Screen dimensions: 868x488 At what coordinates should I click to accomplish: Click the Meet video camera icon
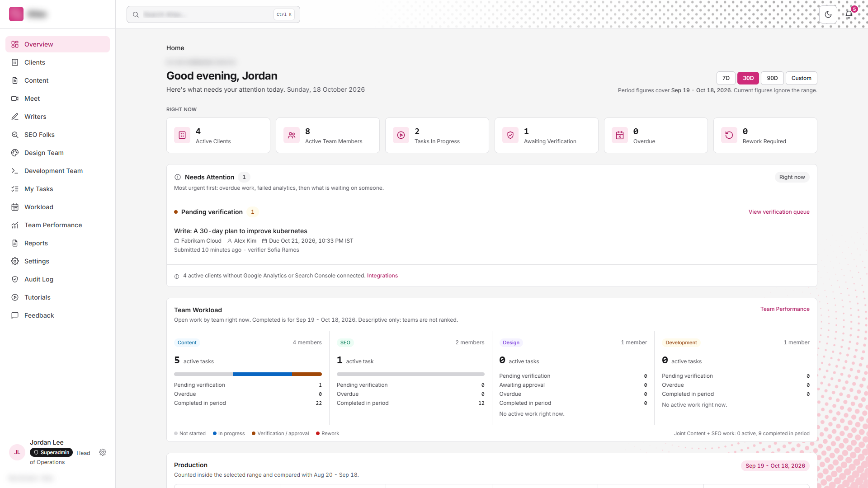[15, 99]
